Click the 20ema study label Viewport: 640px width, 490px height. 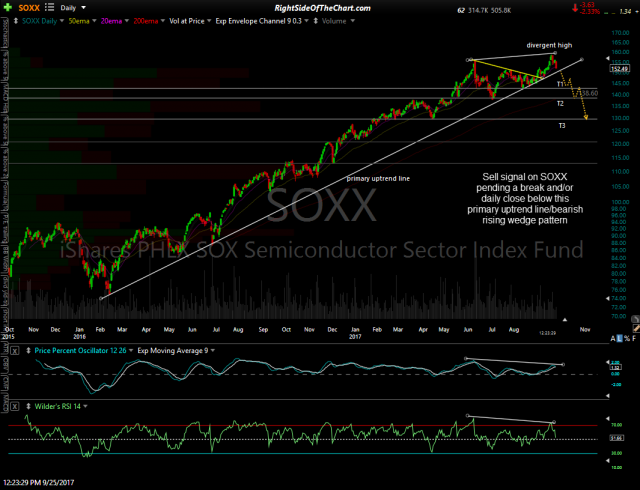coord(111,21)
